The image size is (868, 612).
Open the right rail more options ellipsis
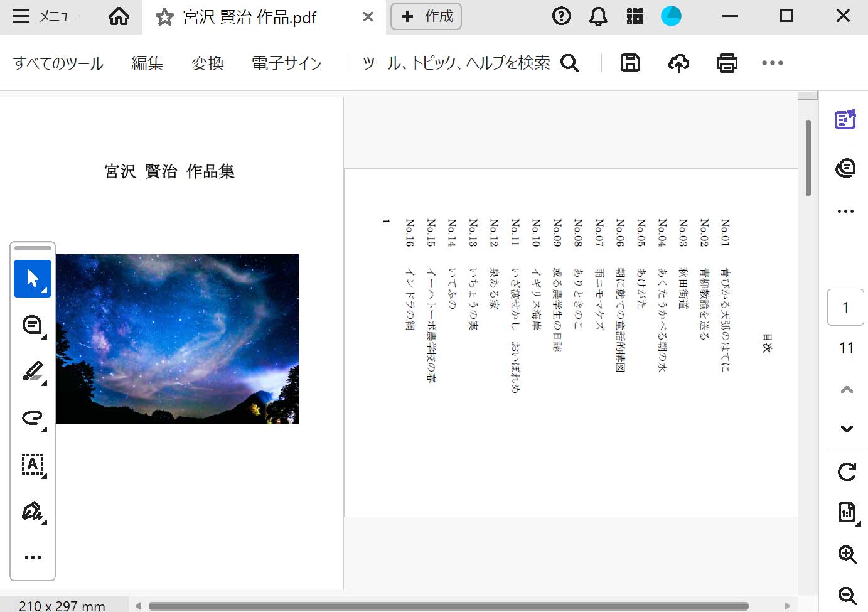[845, 211]
